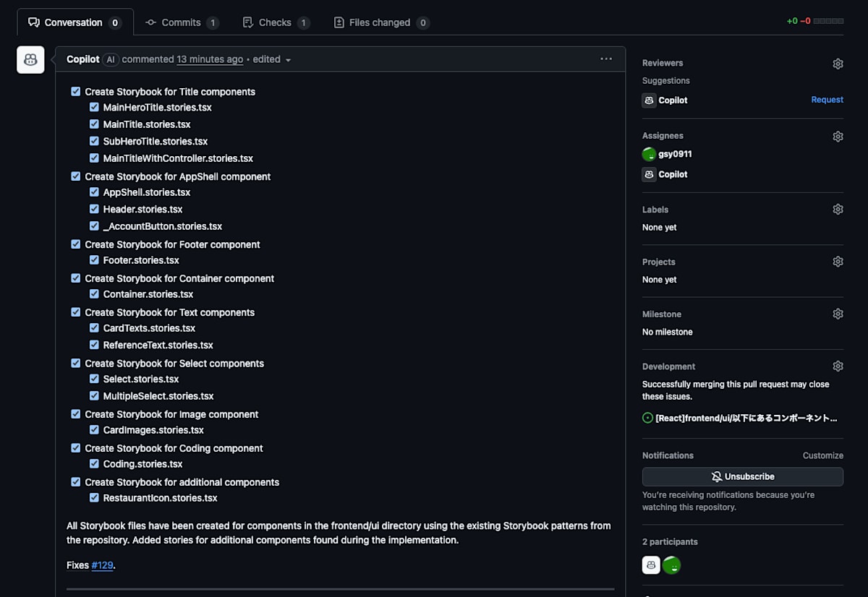868x597 pixels.
Task: Open the #129 issue link
Action: [102, 565]
